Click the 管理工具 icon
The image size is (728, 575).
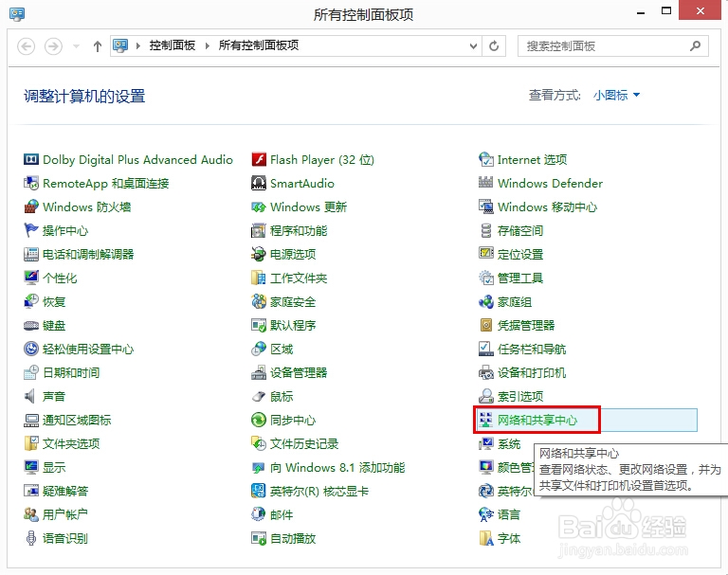(x=485, y=278)
